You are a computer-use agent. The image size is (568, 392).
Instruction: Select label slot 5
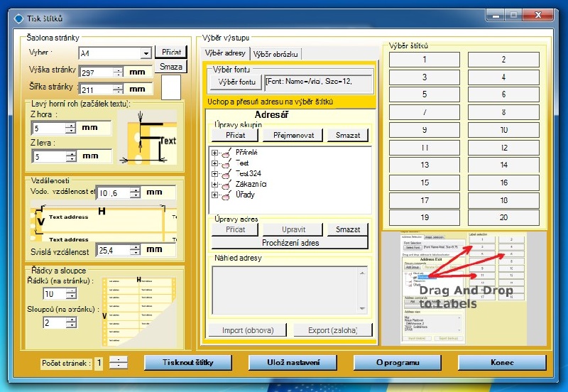point(425,94)
